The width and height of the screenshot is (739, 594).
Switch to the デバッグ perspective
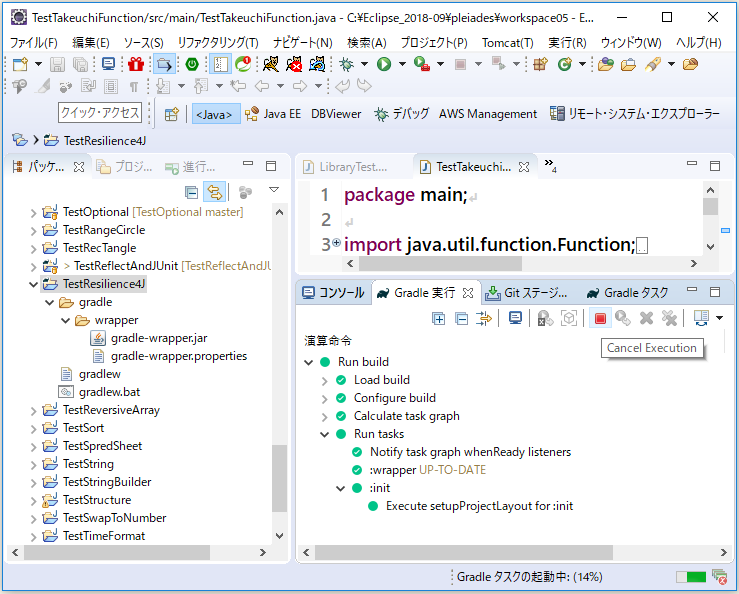pyautogui.click(x=402, y=114)
